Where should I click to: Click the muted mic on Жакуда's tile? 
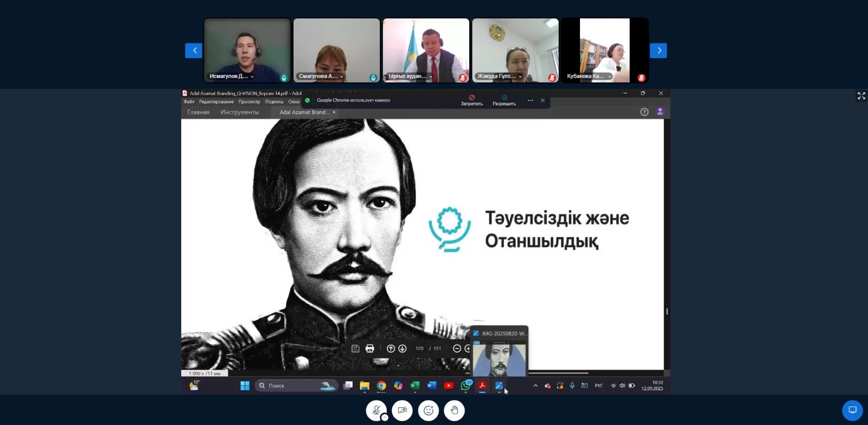pos(552,78)
